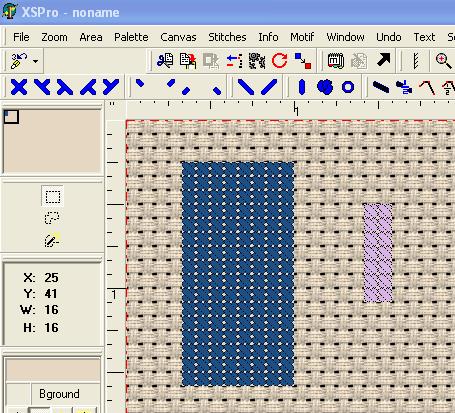
Task: Activate the rectangular selection mode
Action: coord(53,196)
